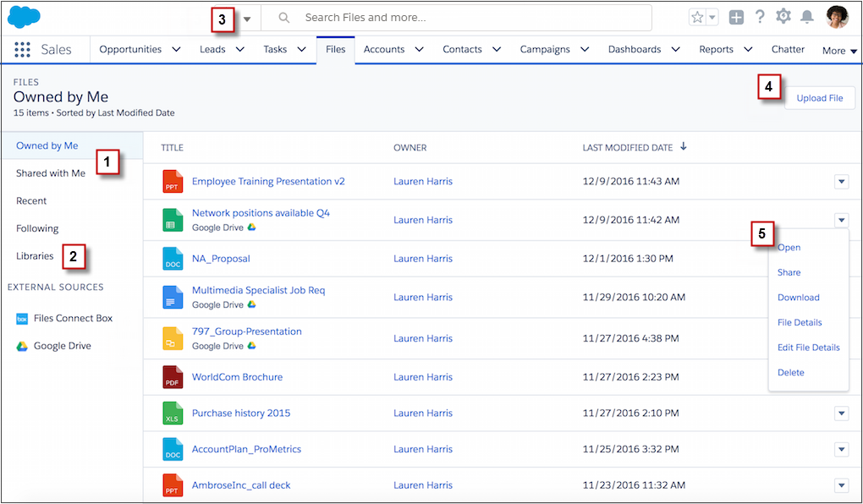Open the NA_Proposal file link
The height and width of the screenshot is (504, 863).
click(221, 259)
